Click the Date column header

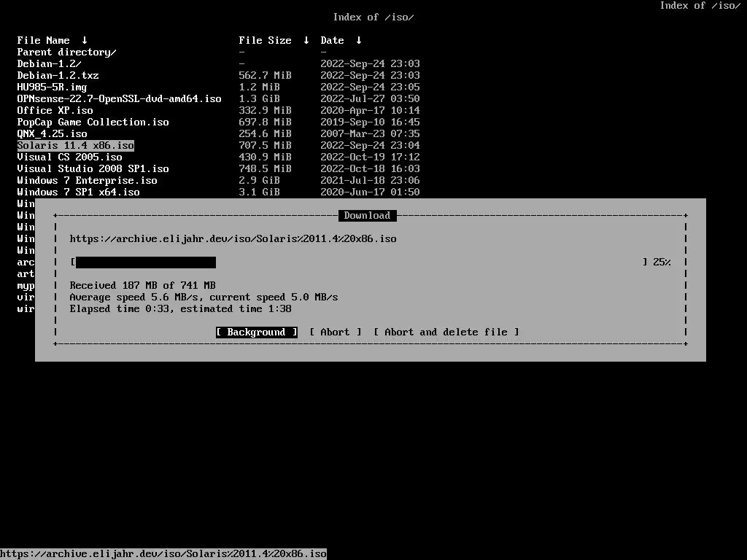pos(332,41)
